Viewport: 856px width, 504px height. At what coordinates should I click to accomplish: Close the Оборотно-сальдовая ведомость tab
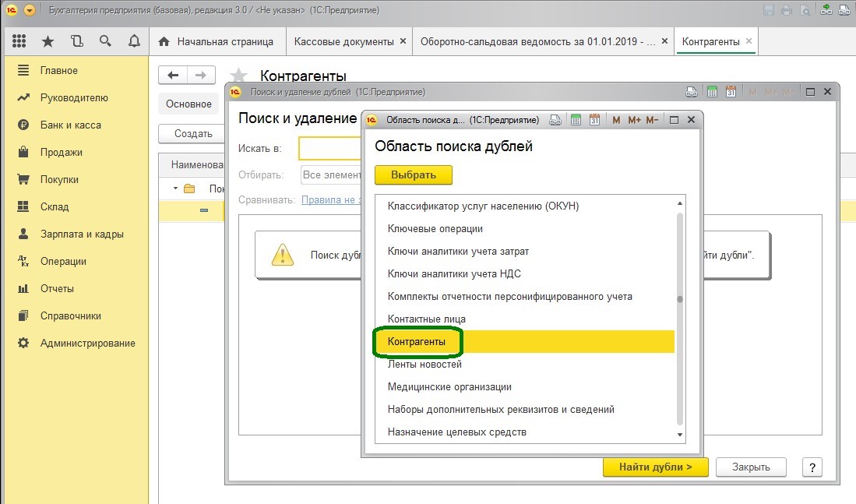[664, 41]
